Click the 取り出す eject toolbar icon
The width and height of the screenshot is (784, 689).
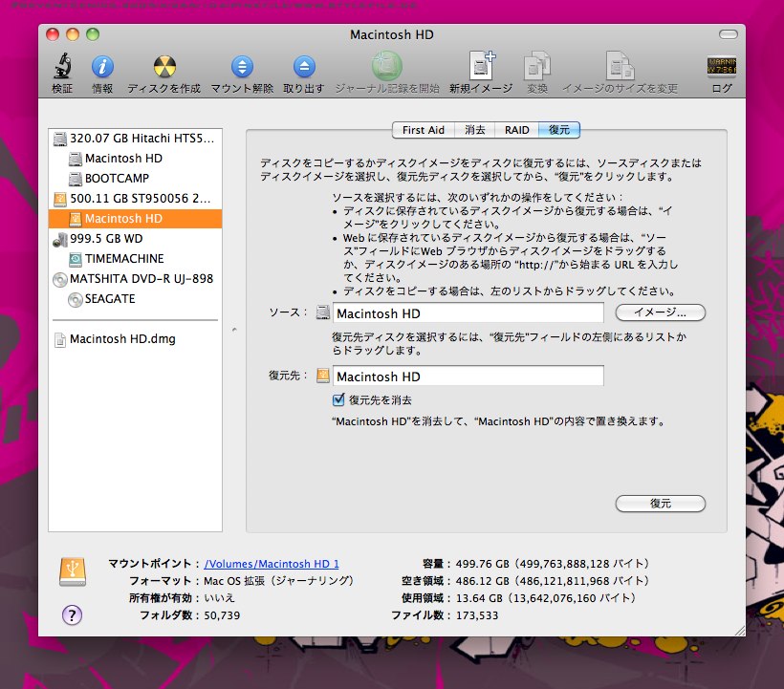pos(304,67)
